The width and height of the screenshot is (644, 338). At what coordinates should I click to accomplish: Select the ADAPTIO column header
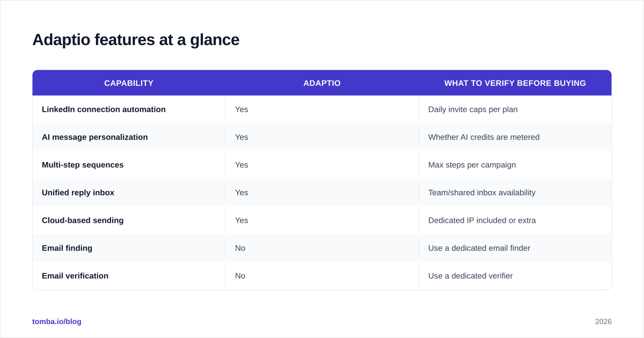click(x=322, y=83)
